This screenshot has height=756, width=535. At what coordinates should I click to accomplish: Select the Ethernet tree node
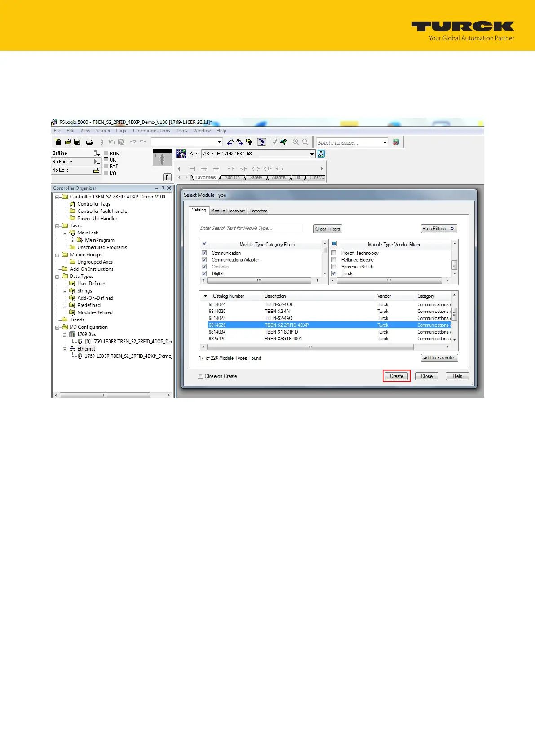[86, 349]
